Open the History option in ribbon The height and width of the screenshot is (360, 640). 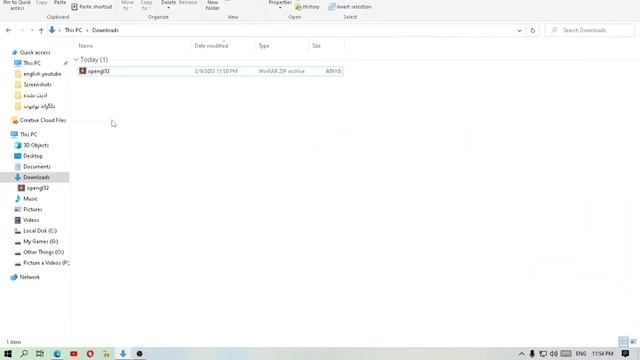[307, 7]
